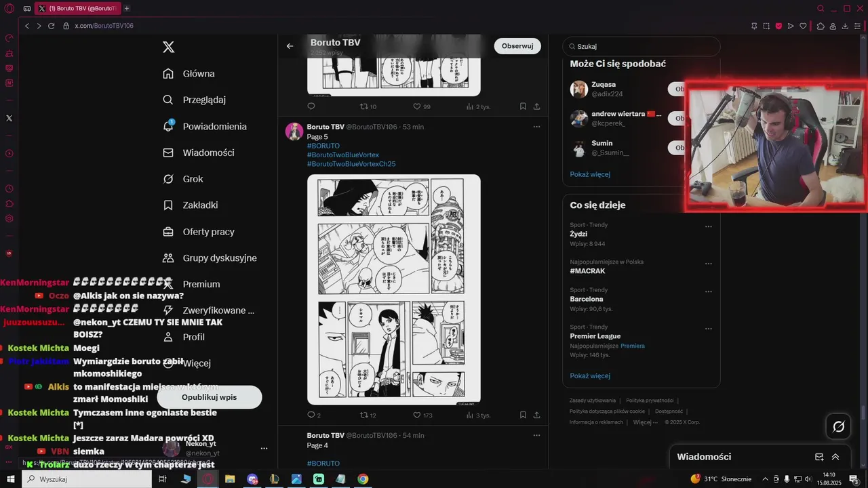The width and height of the screenshot is (868, 488).
Task: Open the #BorutoTwoBlueVortexCh25 hashtag link
Action: 351,164
